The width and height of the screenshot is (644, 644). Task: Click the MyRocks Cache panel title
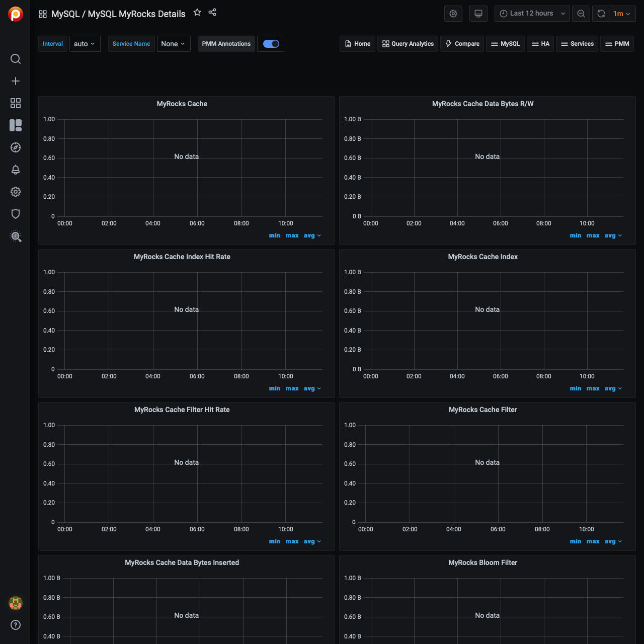pos(182,104)
